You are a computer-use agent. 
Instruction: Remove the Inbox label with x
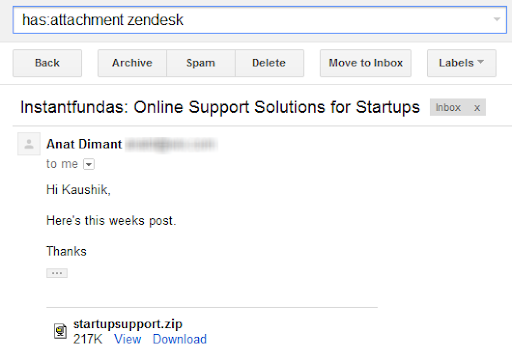click(x=477, y=108)
